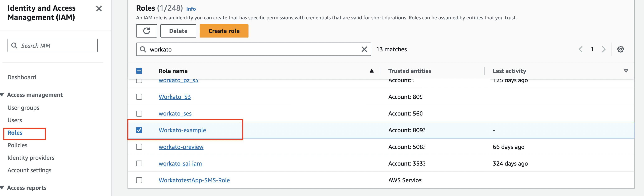644x196 pixels.
Task: Go to next page of roles
Action: click(603, 49)
